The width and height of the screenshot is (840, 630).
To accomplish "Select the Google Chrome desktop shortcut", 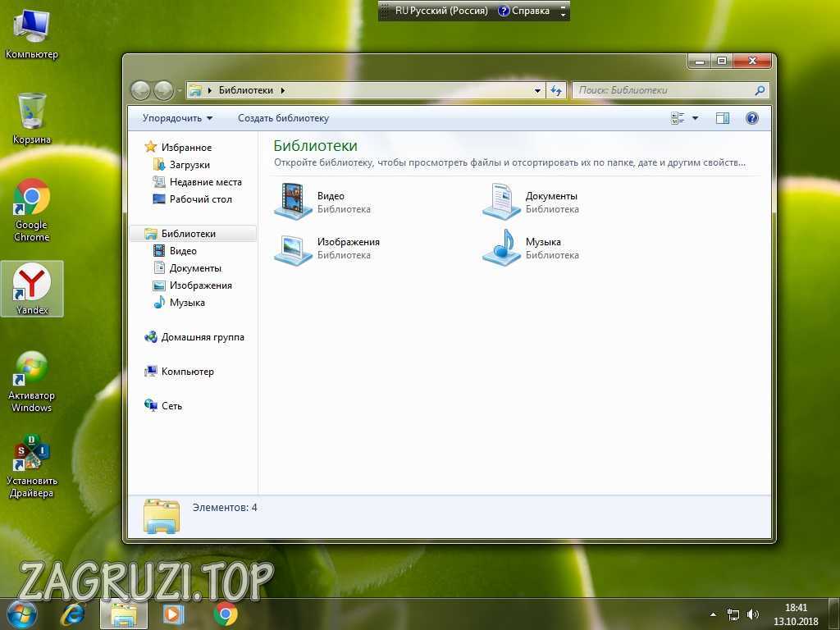I will coord(32,210).
